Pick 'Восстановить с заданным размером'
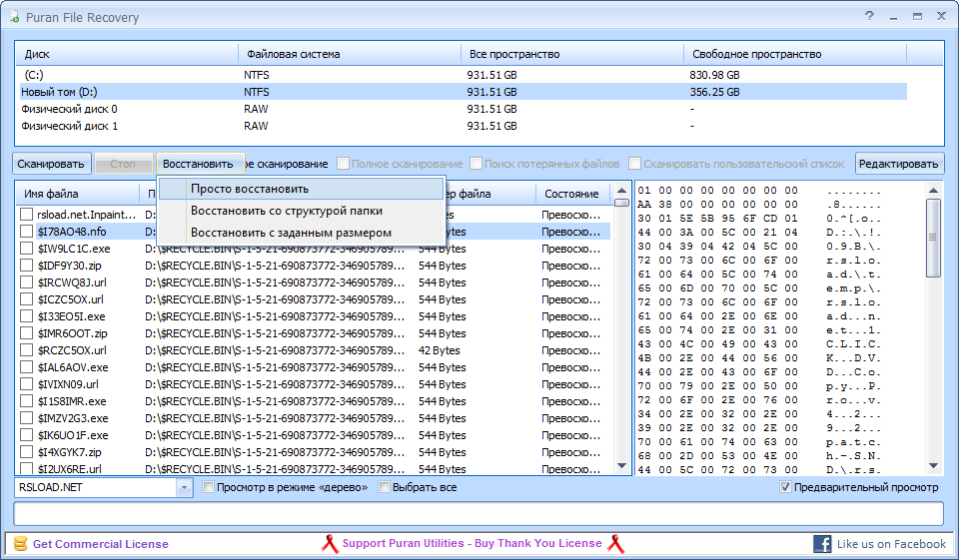Viewport: 959px width, 560px height. 301,233
